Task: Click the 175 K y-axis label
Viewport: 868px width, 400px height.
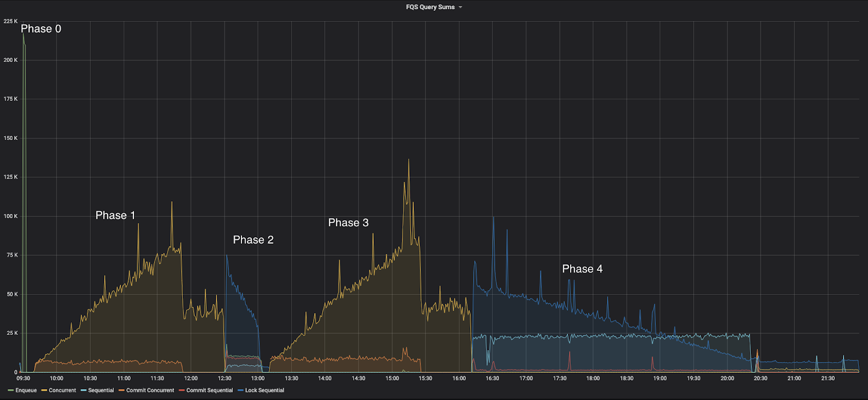Action: [10, 99]
